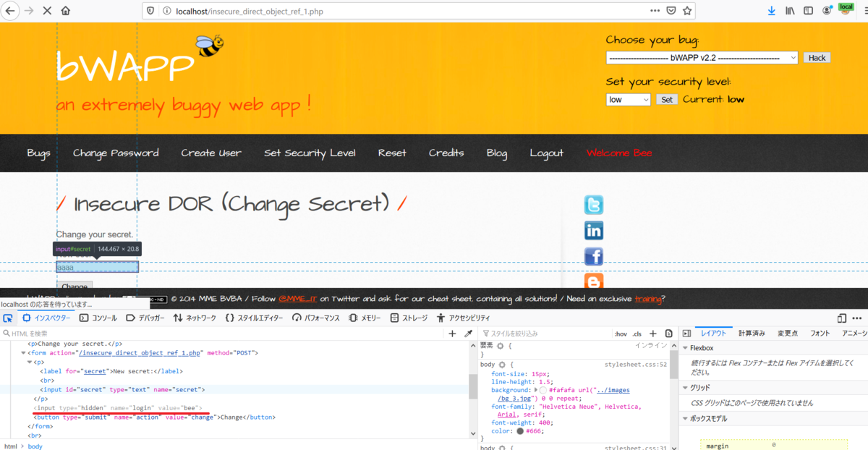Switch to the デバッガー tab
The height and width of the screenshot is (450, 868).
(145, 318)
